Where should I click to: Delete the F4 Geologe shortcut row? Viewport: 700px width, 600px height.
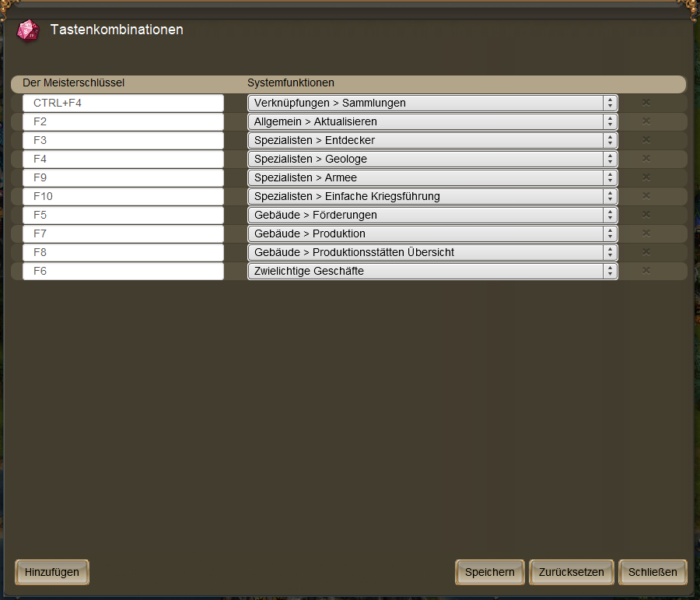tap(646, 159)
